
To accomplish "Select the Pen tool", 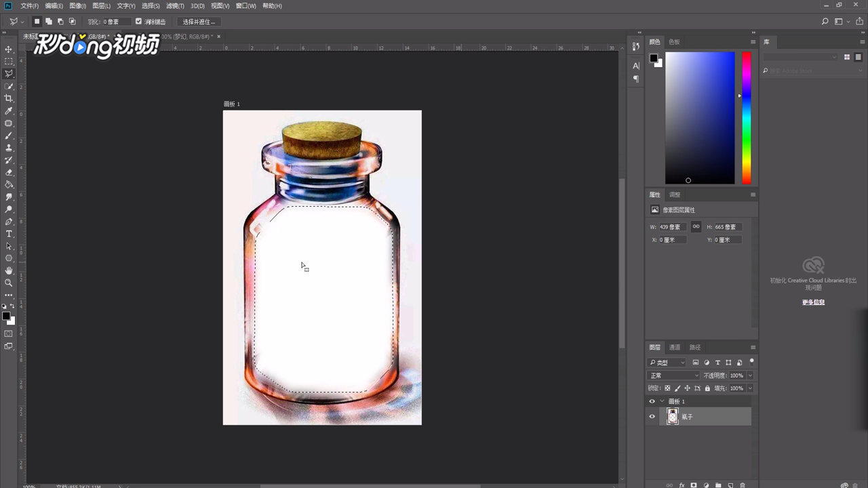I will (x=9, y=222).
